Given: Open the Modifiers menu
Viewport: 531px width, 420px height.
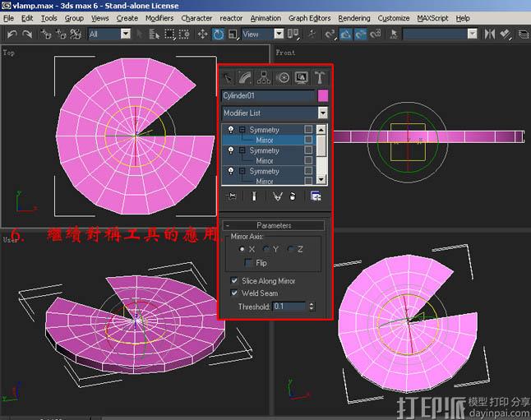Looking at the screenshot, I should pos(159,18).
